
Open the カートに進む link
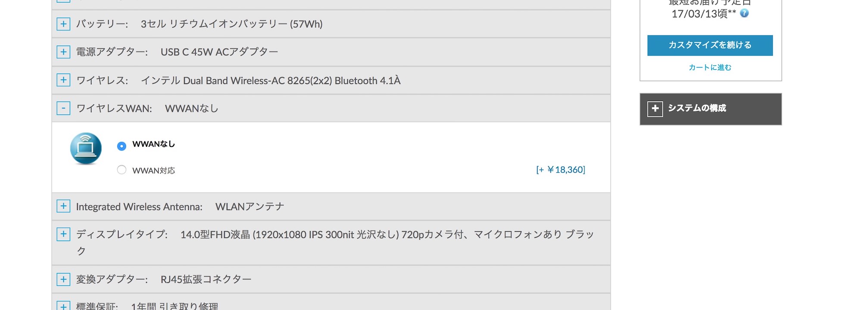pyautogui.click(x=710, y=67)
